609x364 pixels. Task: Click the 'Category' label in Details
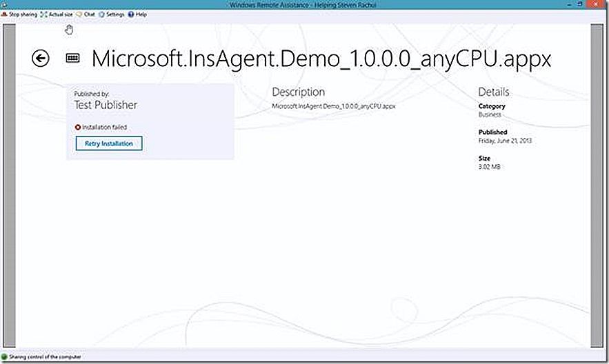(x=492, y=106)
